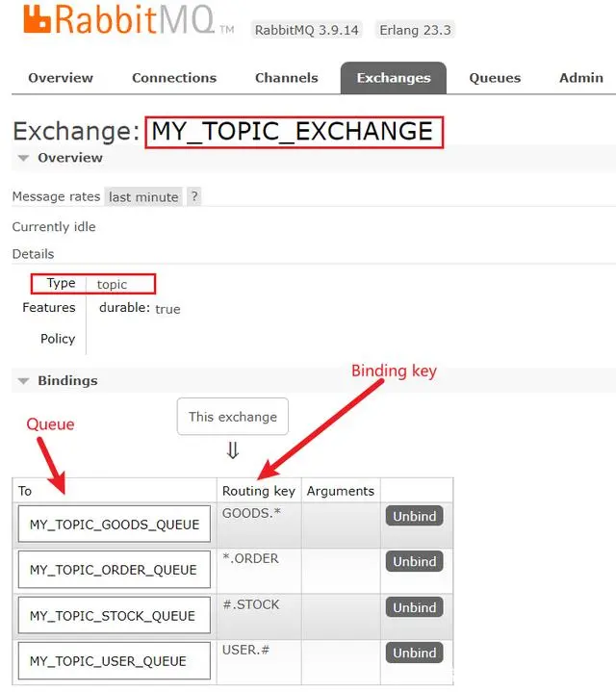Click the 'Routing key' column header
Image resolution: width=616 pixels, height=692 pixels.
259,491
